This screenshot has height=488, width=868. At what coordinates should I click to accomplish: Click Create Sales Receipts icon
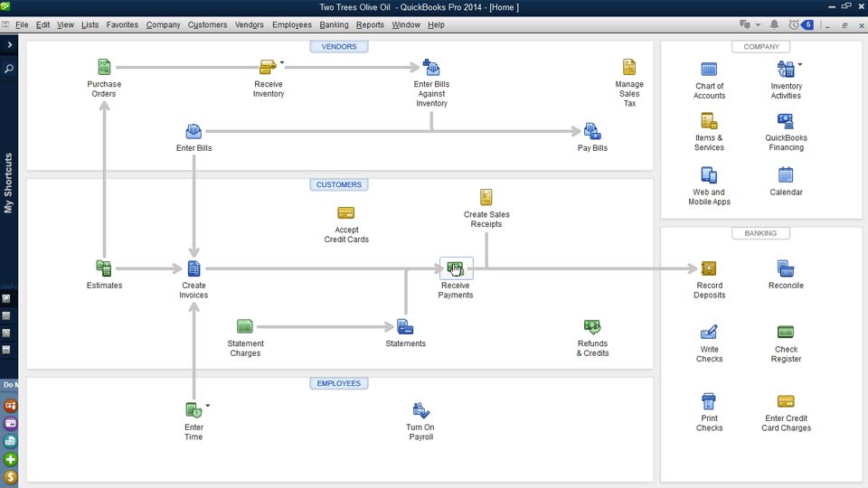pos(486,198)
